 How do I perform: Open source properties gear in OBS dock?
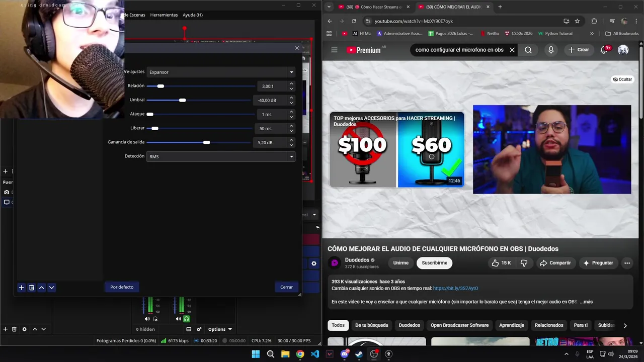24,329
